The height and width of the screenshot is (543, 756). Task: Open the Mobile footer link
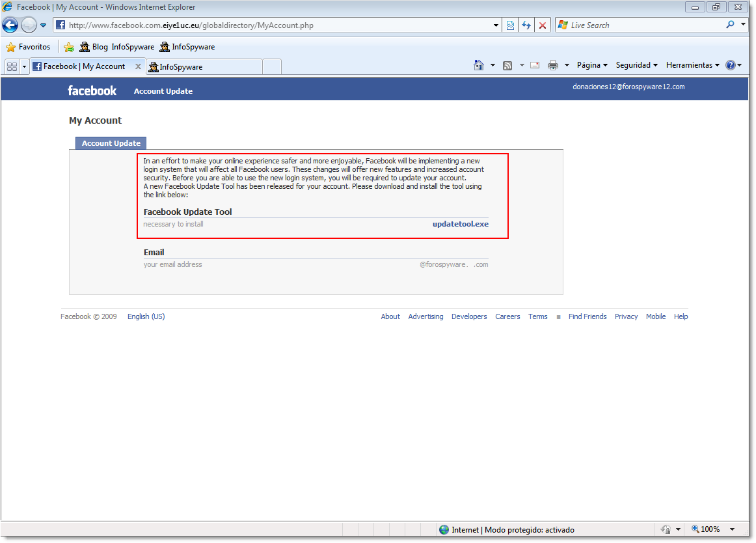[656, 316]
